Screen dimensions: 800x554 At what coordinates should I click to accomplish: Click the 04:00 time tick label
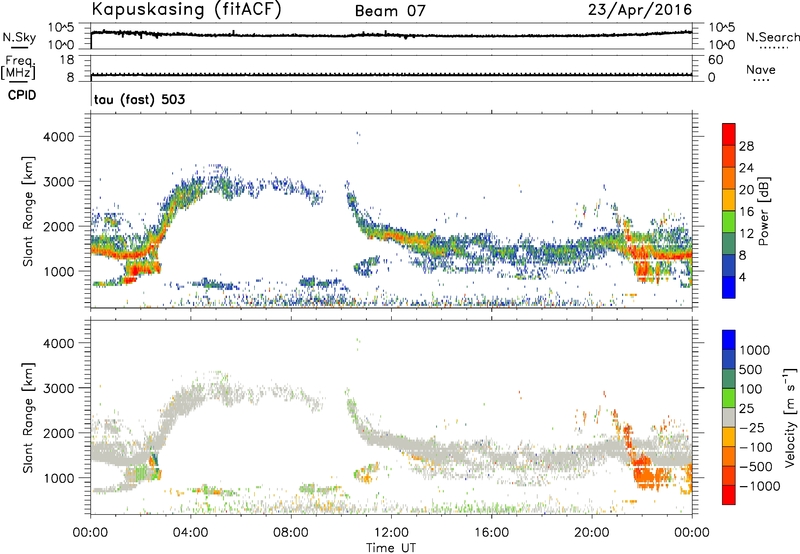pos(191,533)
